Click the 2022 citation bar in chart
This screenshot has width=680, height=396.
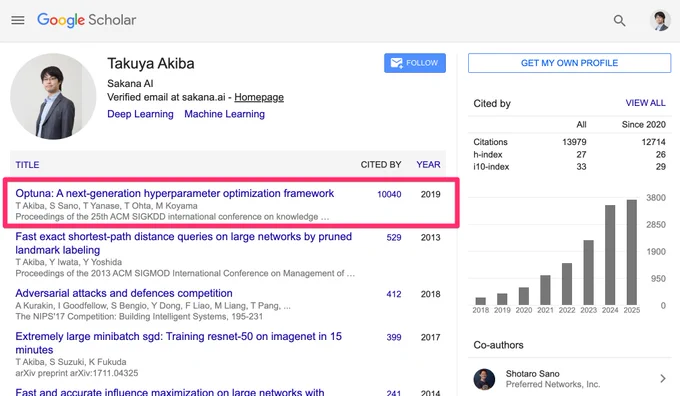click(567, 284)
